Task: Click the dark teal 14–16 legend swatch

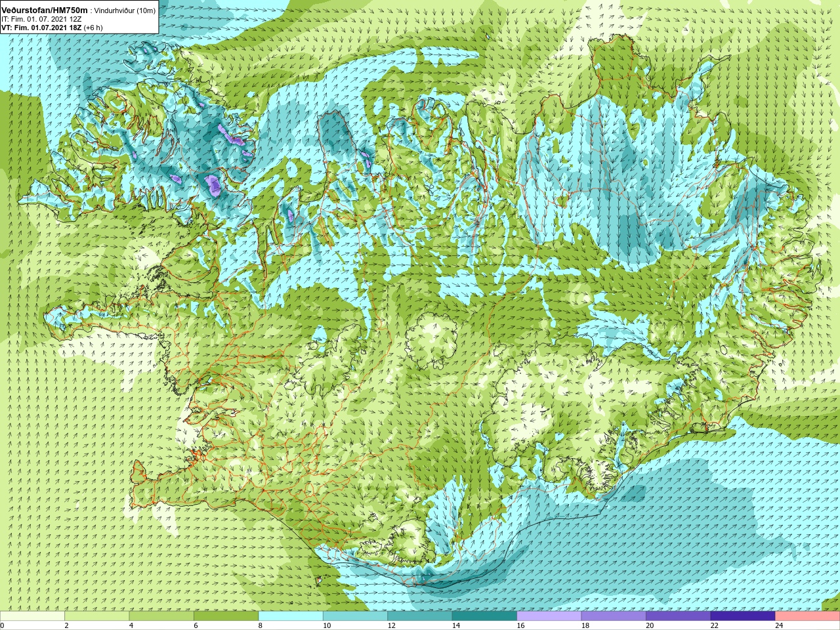Action: (485, 616)
